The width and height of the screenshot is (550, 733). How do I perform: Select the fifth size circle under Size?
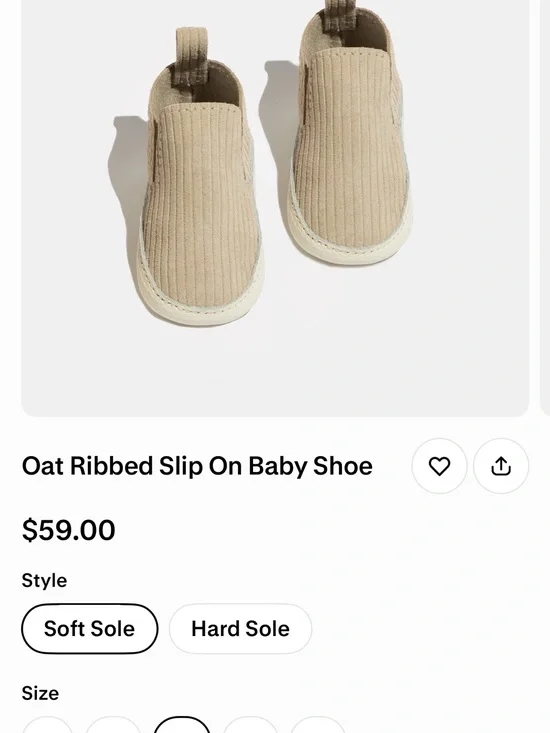coord(317,725)
